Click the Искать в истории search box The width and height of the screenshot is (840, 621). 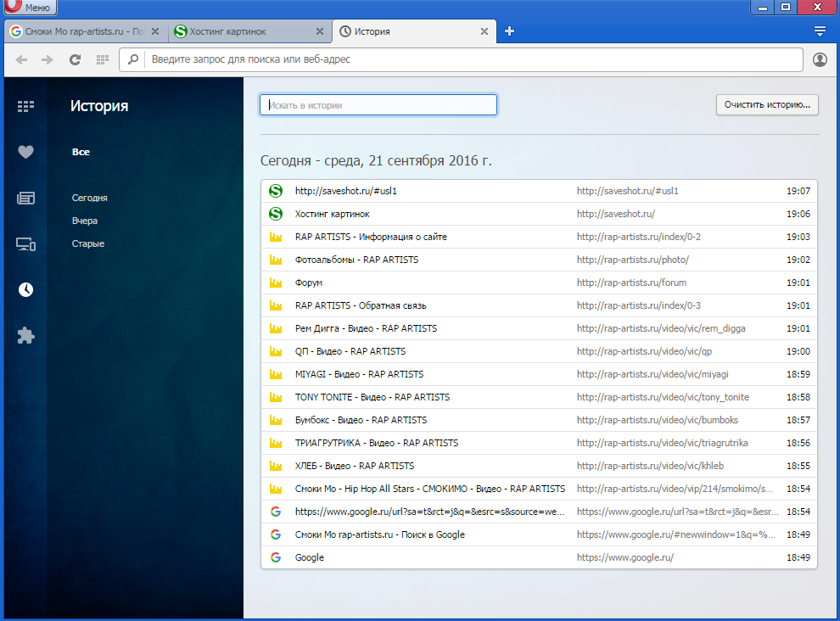pyautogui.click(x=378, y=105)
